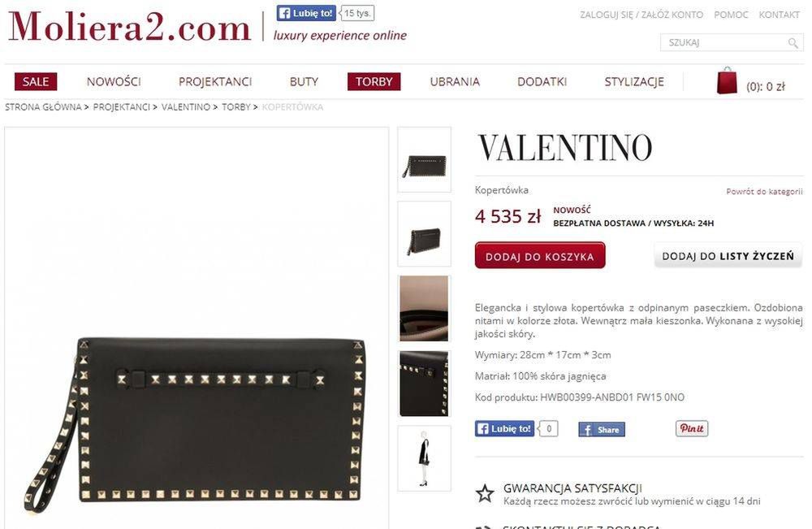This screenshot has width=812, height=529.
Task: Click the shopping bag cart icon
Action: pyautogui.click(x=727, y=80)
